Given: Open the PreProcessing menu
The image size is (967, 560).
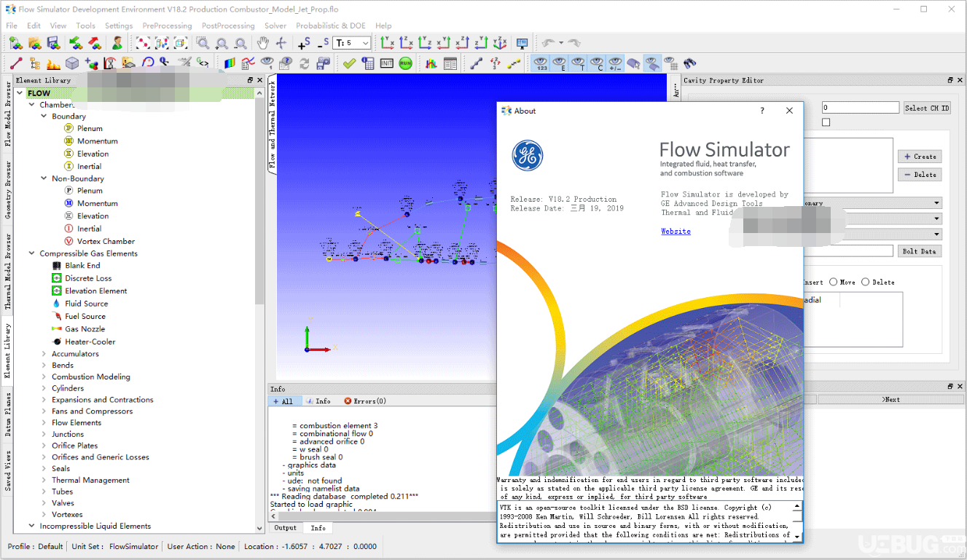Looking at the screenshot, I should [167, 25].
